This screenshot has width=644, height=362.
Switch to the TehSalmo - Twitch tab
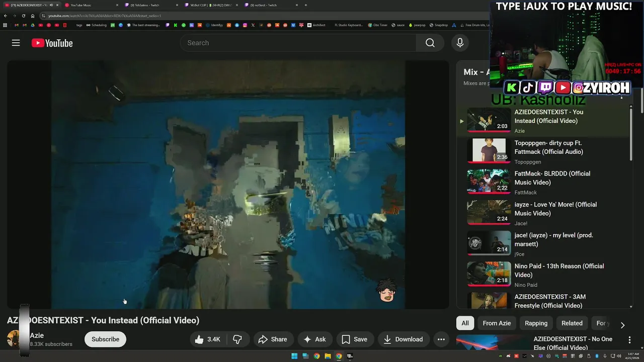coord(150,5)
